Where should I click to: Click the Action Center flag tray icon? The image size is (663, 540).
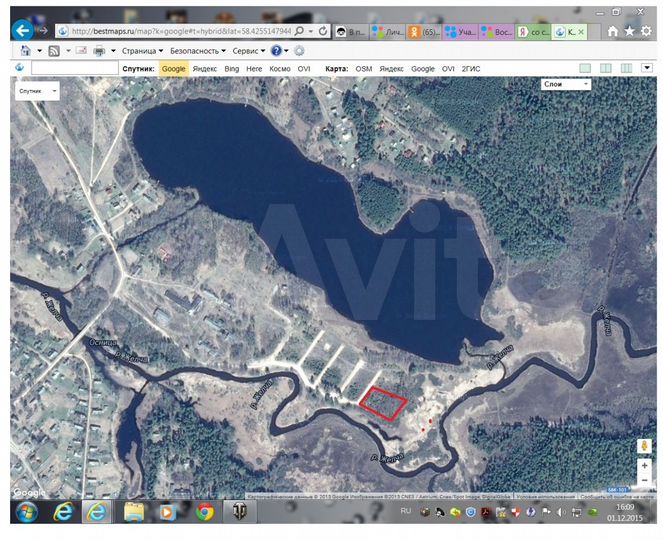[546, 512]
